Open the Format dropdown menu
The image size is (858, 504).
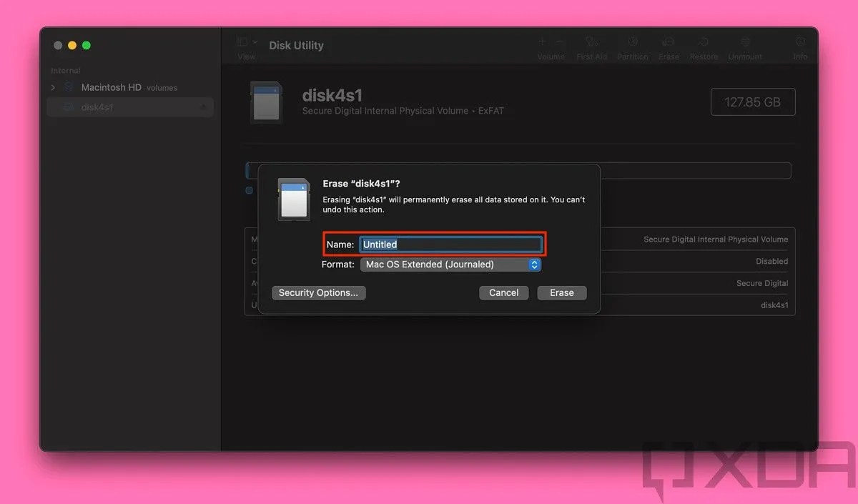(450, 265)
